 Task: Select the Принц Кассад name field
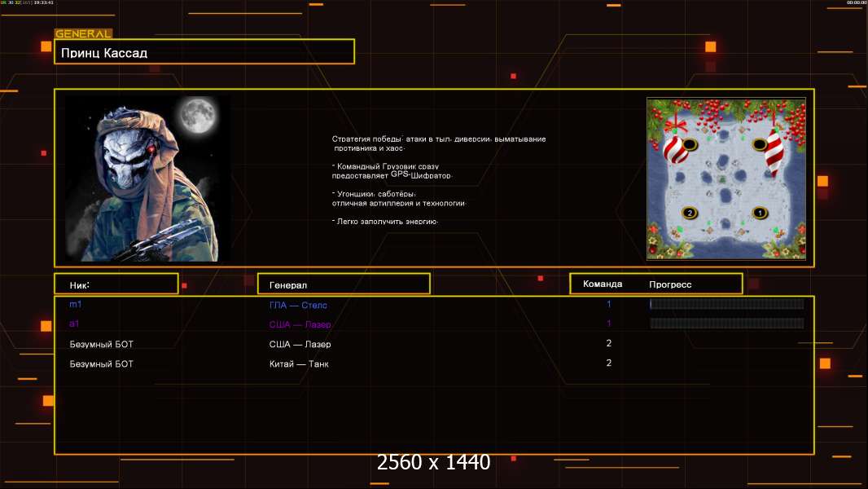pyautogui.click(x=204, y=52)
